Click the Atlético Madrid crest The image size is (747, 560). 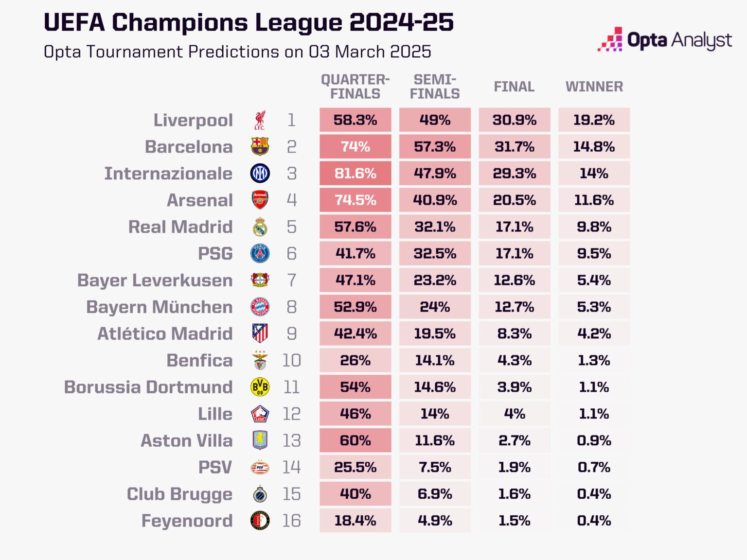pos(260,333)
